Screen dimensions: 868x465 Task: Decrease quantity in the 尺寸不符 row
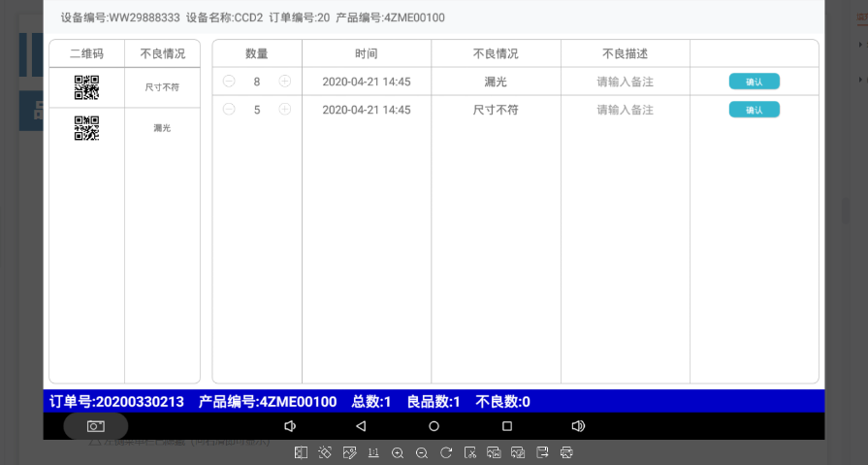[229, 110]
